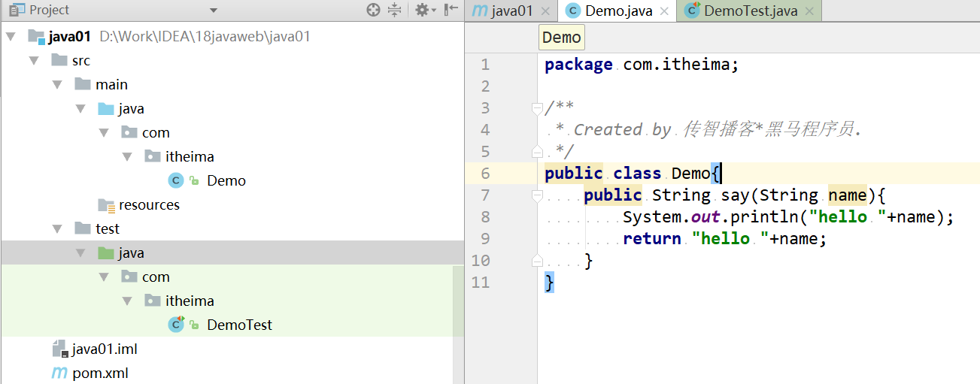This screenshot has width=980, height=384.
Task: Click the 'return' keyword on line 9
Action: [x=652, y=239]
